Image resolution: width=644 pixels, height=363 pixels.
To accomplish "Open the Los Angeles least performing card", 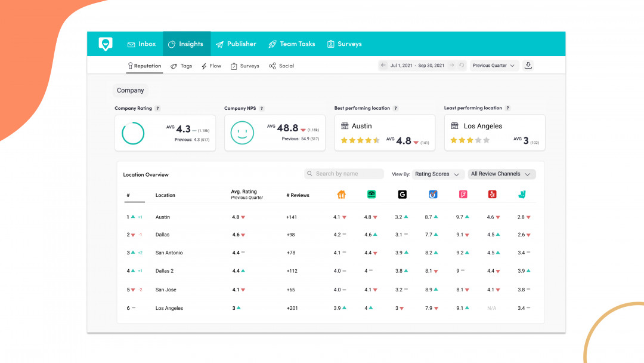I will [x=495, y=133].
